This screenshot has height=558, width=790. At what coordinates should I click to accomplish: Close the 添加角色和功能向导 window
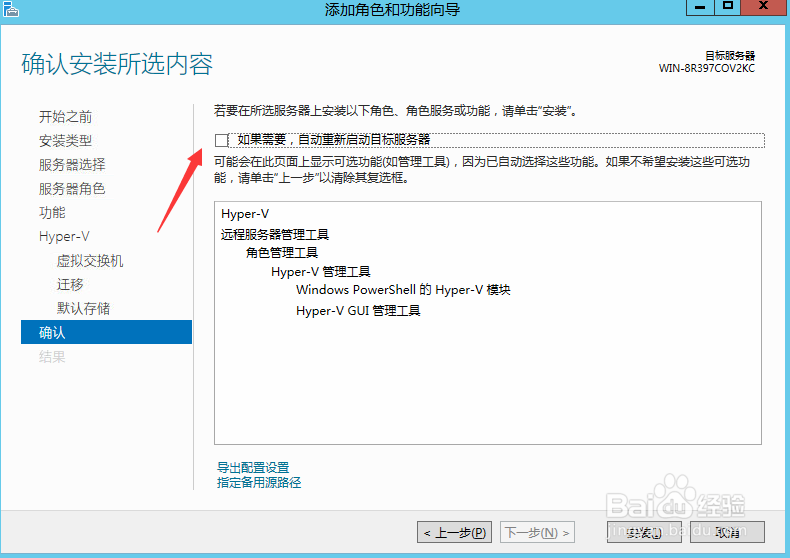pyautogui.click(x=763, y=7)
